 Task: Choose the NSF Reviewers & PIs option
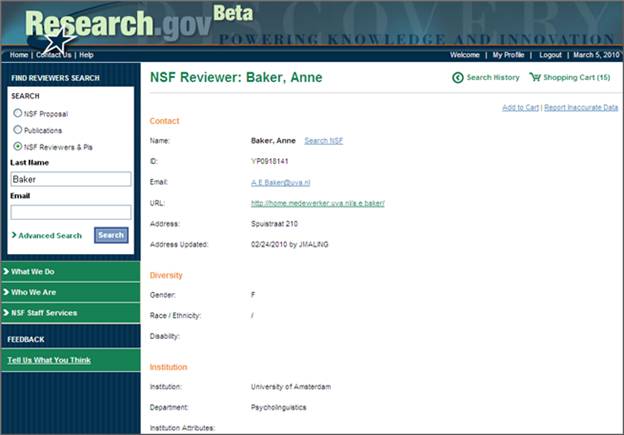click(17, 146)
